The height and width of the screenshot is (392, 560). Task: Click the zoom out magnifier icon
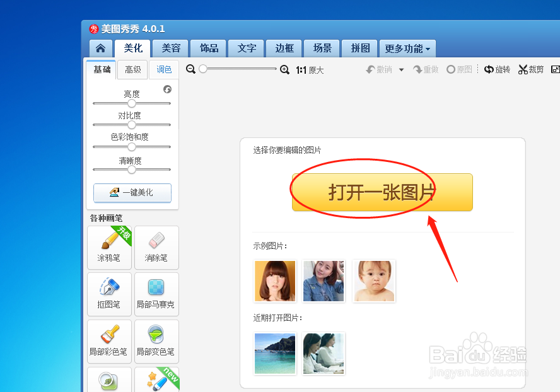[x=190, y=69]
